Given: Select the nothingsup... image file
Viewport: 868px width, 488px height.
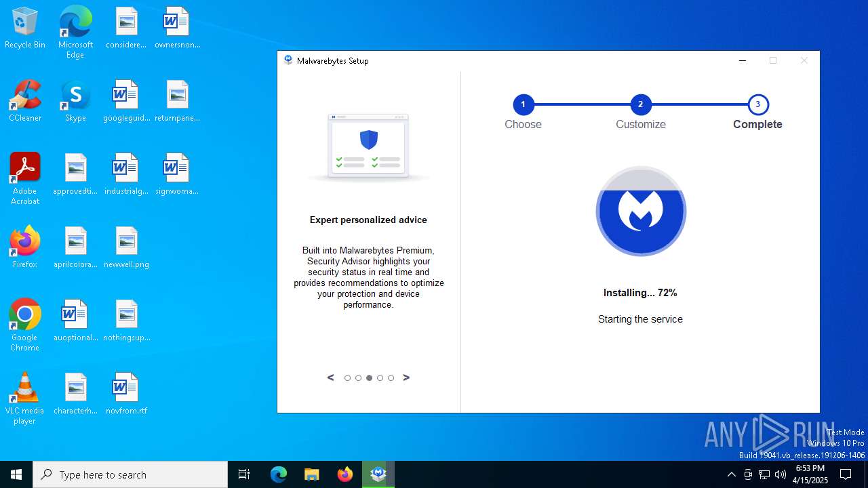Looking at the screenshot, I should click(x=126, y=321).
